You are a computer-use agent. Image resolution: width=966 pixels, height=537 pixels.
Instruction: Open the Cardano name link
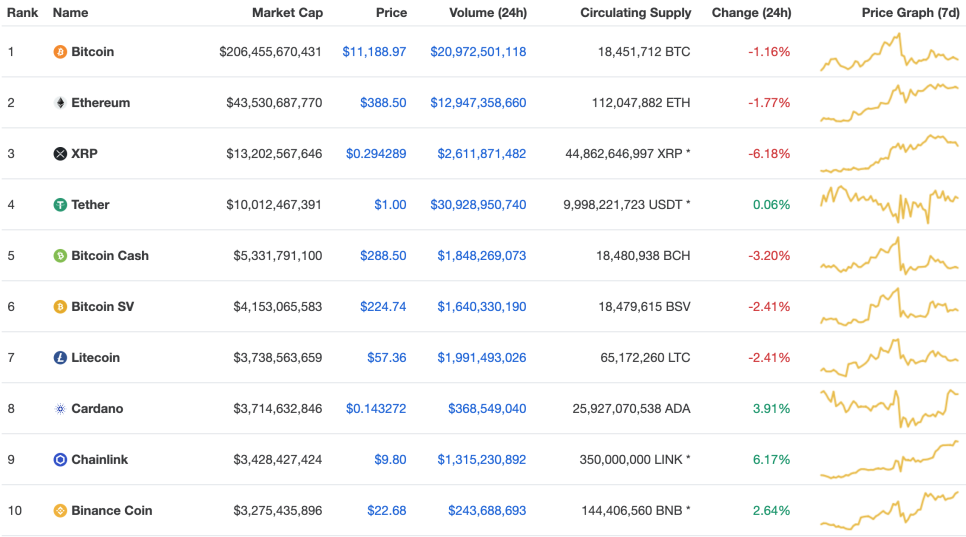pyautogui.click(x=97, y=409)
